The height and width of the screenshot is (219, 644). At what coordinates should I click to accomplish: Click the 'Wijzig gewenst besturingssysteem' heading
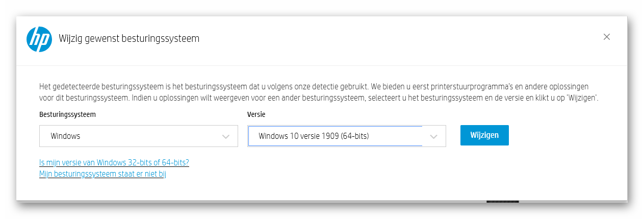click(129, 38)
